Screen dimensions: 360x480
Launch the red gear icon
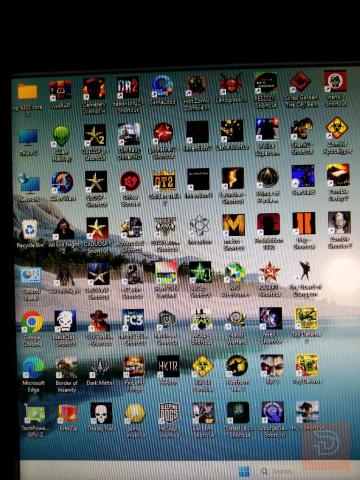[130, 181]
